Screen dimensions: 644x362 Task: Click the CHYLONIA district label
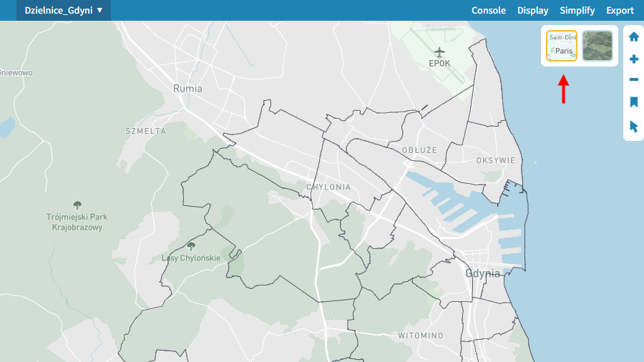pos(328,187)
